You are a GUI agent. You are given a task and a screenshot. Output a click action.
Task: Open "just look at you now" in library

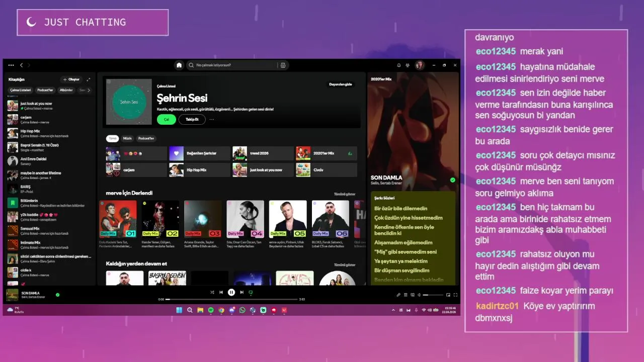tap(49, 106)
